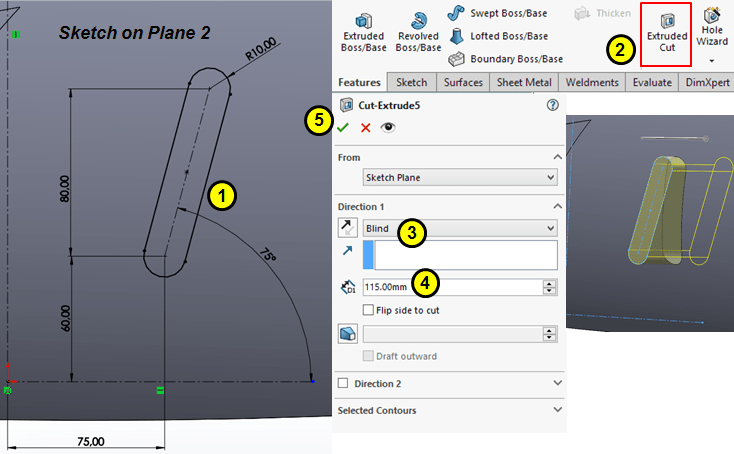Switch to the Sketch tab
Screen dimensions: 734x454
412,82
